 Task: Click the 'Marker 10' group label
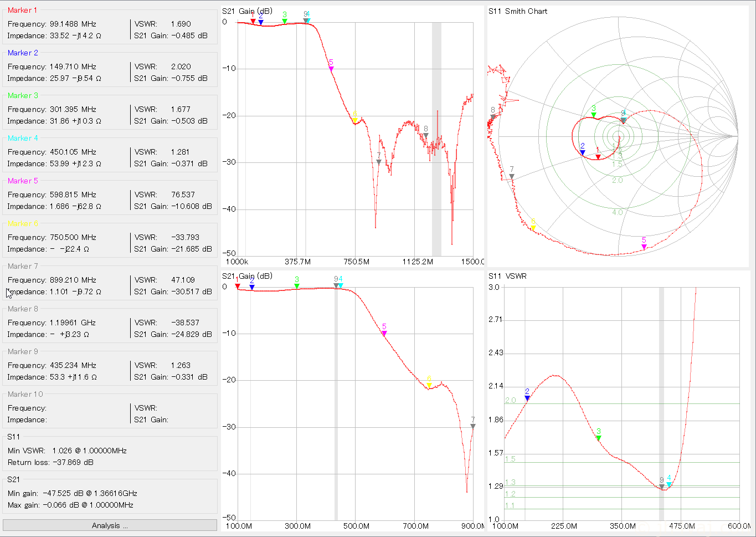click(25, 394)
